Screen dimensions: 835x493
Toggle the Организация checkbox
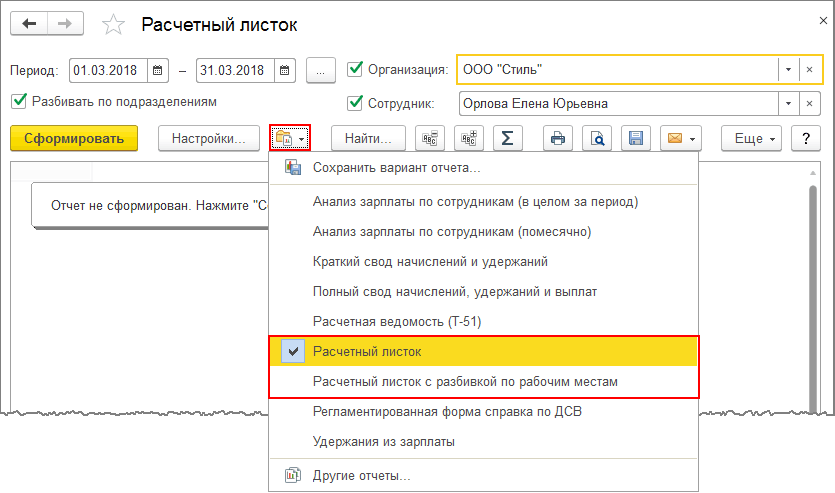pyautogui.click(x=355, y=69)
